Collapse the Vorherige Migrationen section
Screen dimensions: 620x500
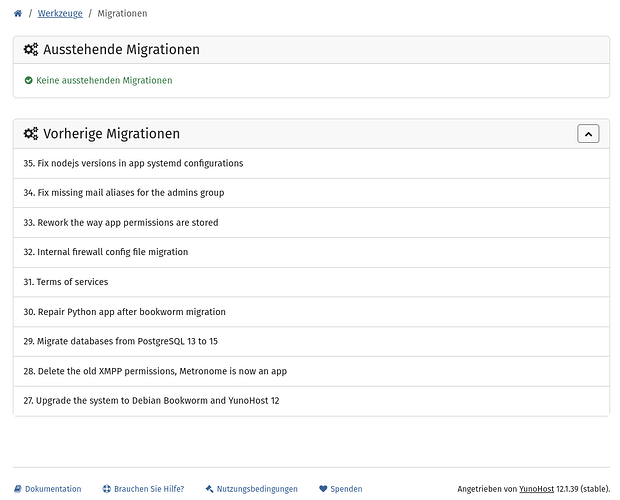click(x=588, y=133)
